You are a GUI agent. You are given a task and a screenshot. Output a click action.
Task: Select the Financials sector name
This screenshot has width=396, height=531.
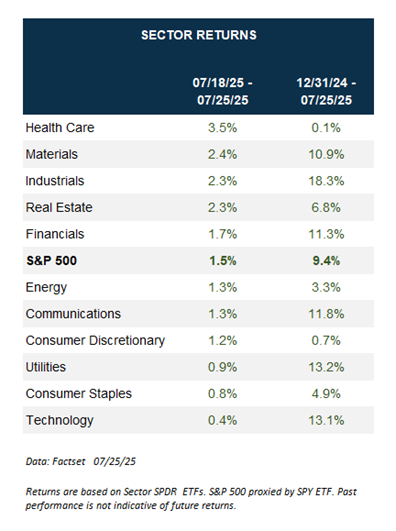click(55, 234)
